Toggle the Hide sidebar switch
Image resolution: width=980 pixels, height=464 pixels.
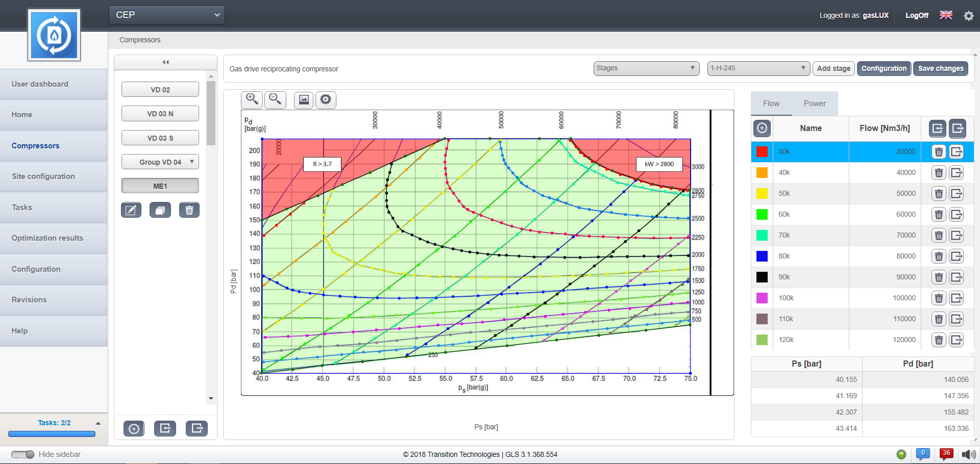pyautogui.click(x=22, y=454)
